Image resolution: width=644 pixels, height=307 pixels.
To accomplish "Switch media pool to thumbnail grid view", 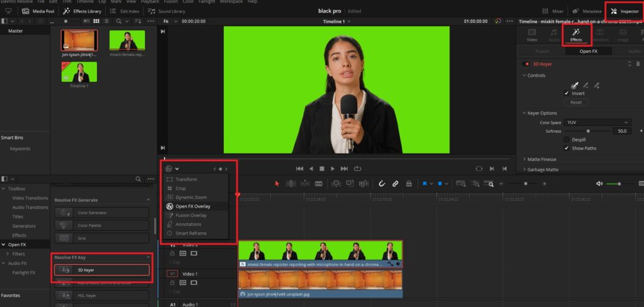I will pyautogui.click(x=96, y=21).
